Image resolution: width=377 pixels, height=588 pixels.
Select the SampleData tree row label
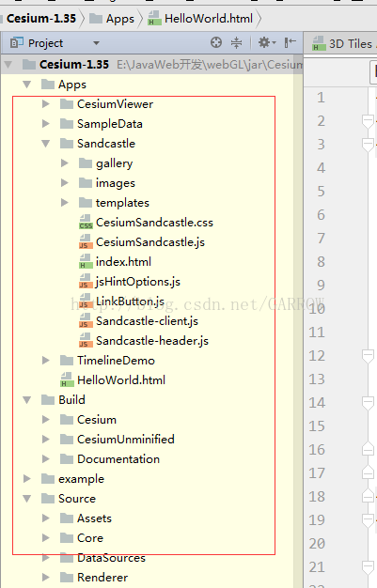tap(110, 124)
